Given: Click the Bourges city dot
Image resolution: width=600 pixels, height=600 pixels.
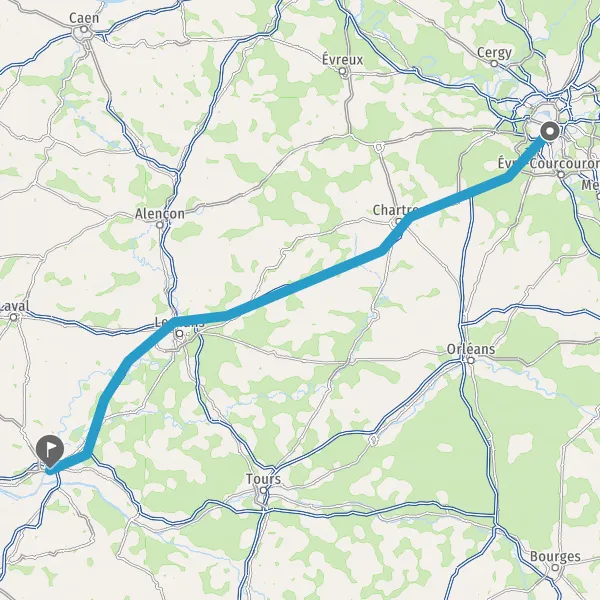Looking at the screenshot, I should 555,567.
